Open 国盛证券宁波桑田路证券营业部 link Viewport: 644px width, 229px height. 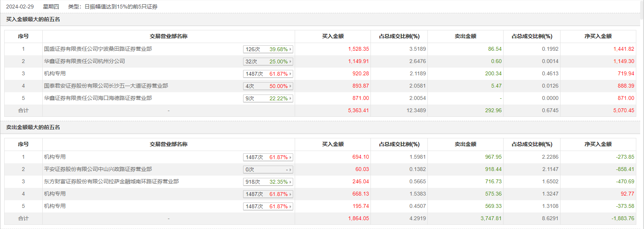(x=98, y=49)
